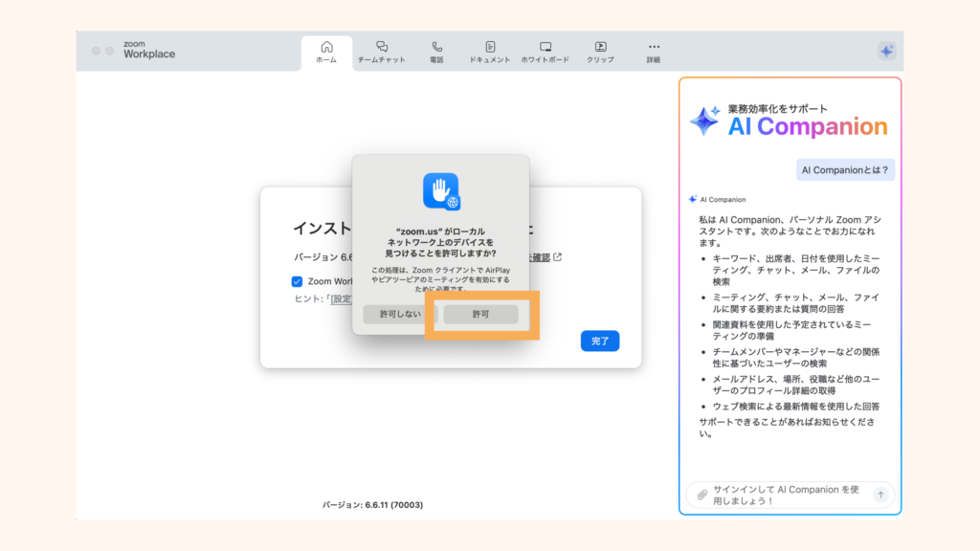Open the More (詳細) menu

point(654,52)
